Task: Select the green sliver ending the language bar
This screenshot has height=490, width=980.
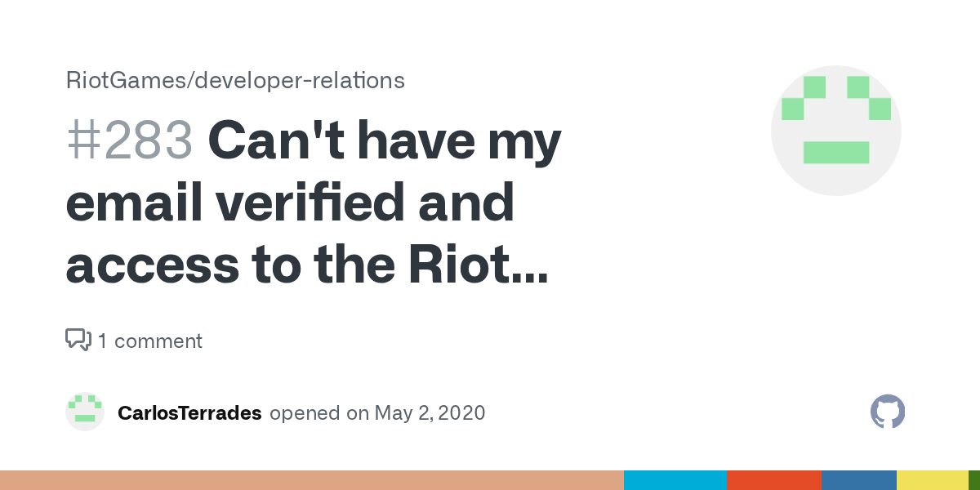Action: (974, 480)
